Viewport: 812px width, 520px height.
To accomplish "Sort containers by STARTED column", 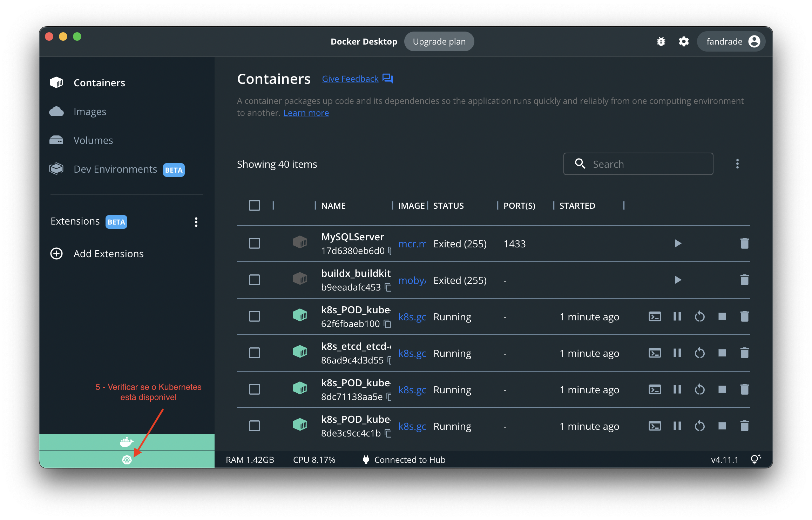I will point(577,206).
